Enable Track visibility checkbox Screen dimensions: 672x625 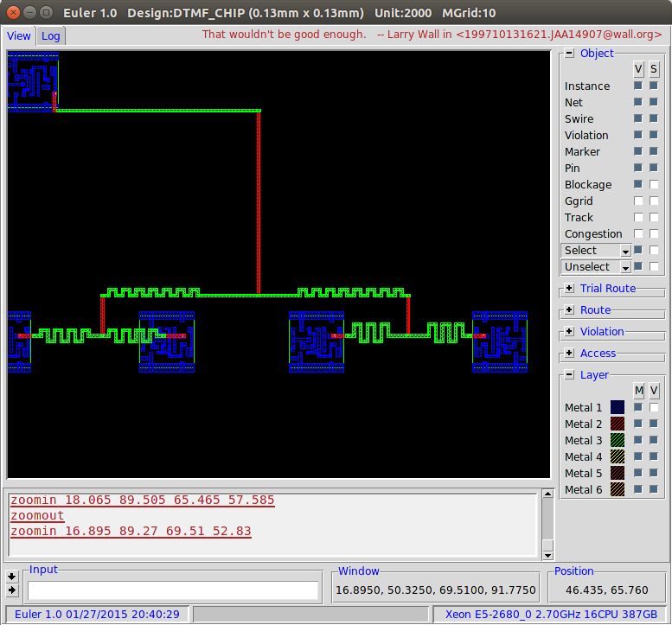pyautogui.click(x=638, y=217)
